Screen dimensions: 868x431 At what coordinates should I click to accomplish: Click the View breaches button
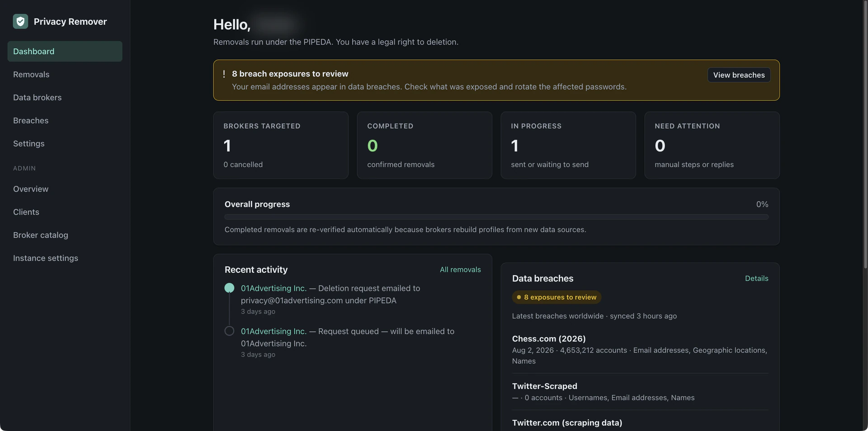point(739,75)
